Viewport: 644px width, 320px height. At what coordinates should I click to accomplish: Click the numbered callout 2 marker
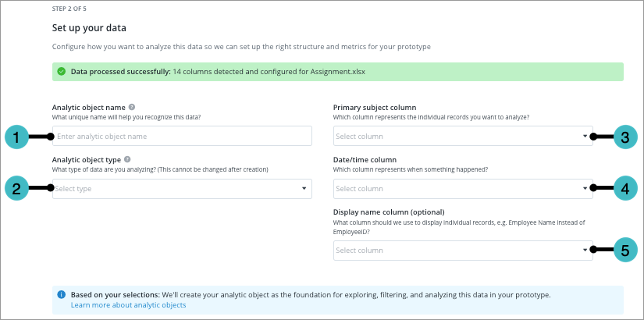pyautogui.click(x=16, y=188)
